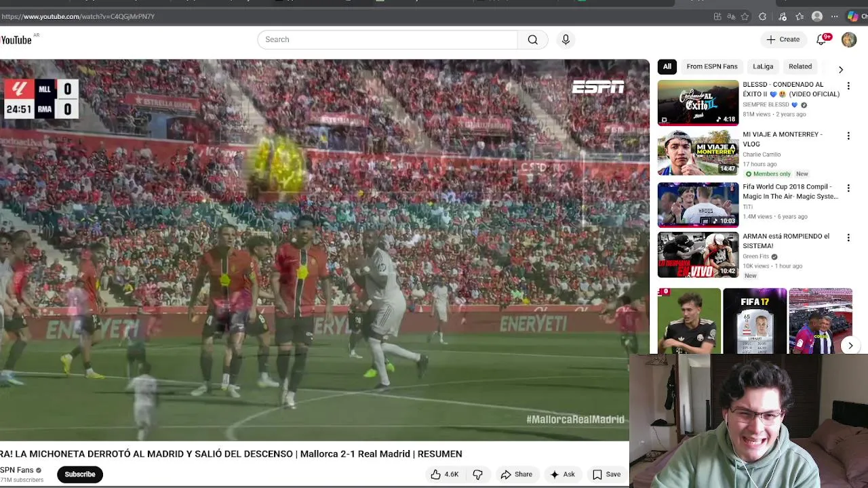The image size is (868, 488).
Task: Show more filter chips with right arrow
Action: click(841, 69)
